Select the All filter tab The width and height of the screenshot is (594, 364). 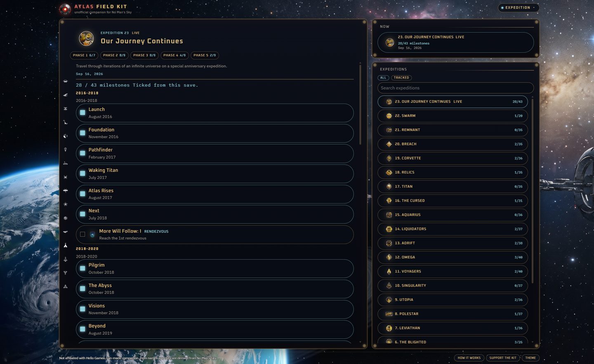383,77
